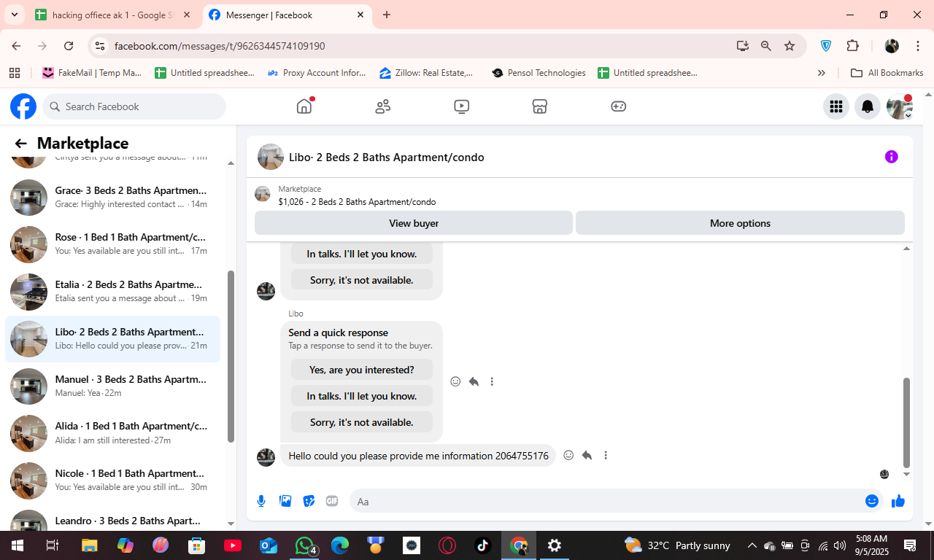Image resolution: width=934 pixels, height=560 pixels.
Task: Open the Watch video icon
Action: 461,106
